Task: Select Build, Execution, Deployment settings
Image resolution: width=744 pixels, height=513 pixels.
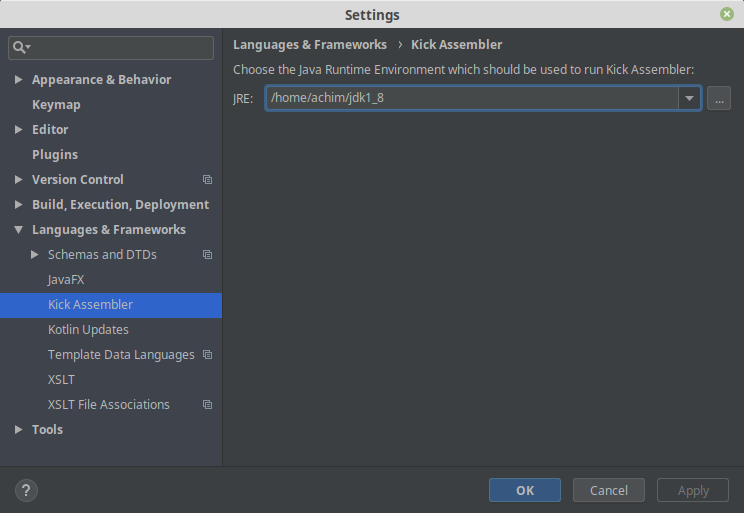Action: pyautogui.click(x=121, y=205)
